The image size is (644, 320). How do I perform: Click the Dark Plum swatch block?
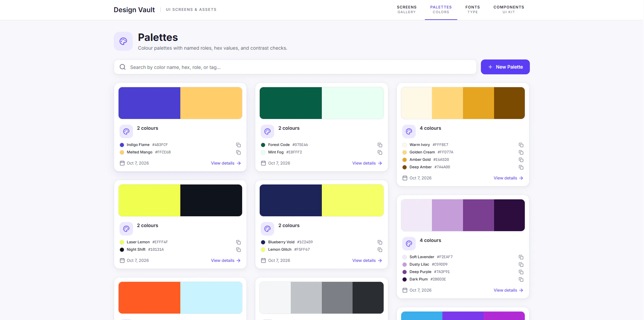(x=509, y=215)
